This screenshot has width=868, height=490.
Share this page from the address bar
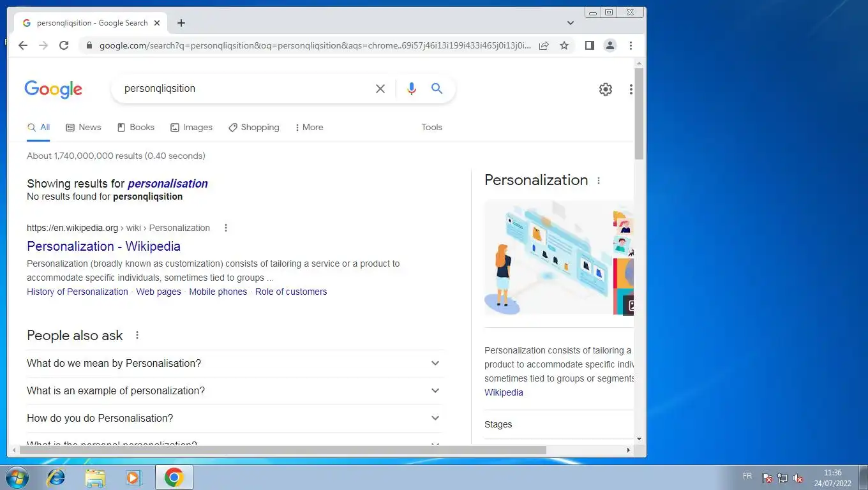tap(544, 45)
